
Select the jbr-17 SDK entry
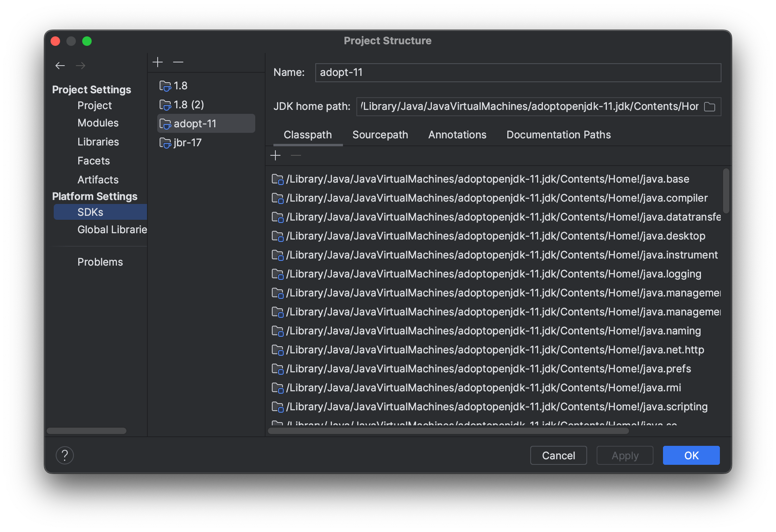187,143
